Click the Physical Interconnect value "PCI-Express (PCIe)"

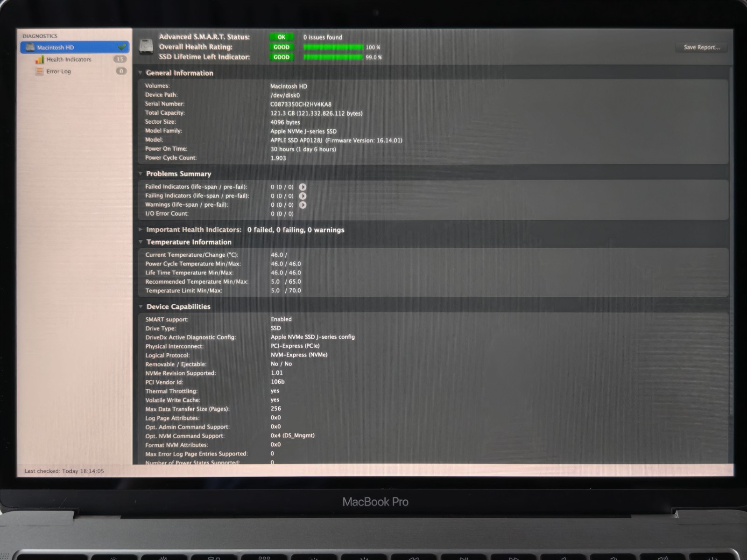295,346
